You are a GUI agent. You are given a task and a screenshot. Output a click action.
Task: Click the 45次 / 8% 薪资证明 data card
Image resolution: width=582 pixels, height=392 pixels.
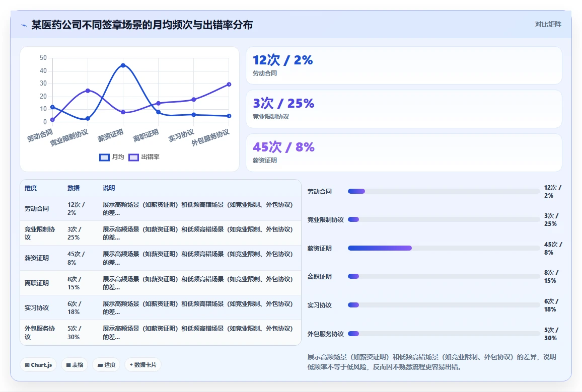[x=404, y=152]
